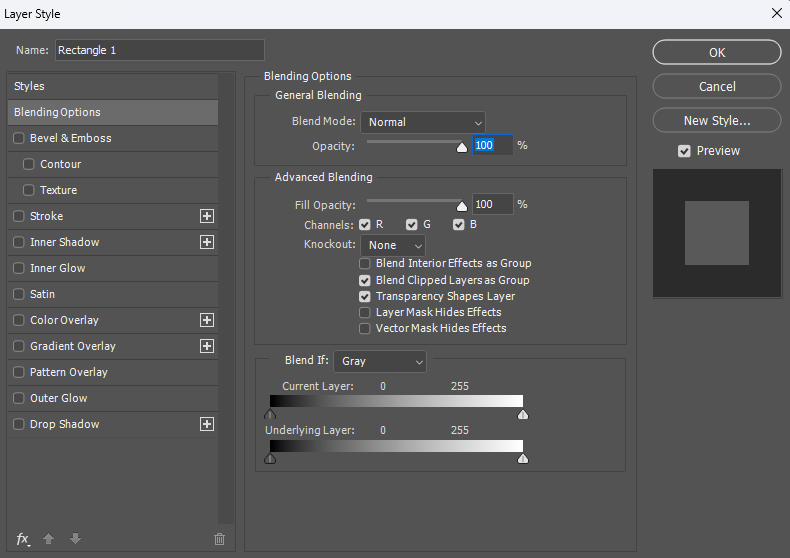This screenshot has height=558, width=790.
Task: Open the fx effects menu icon
Action: click(x=23, y=539)
